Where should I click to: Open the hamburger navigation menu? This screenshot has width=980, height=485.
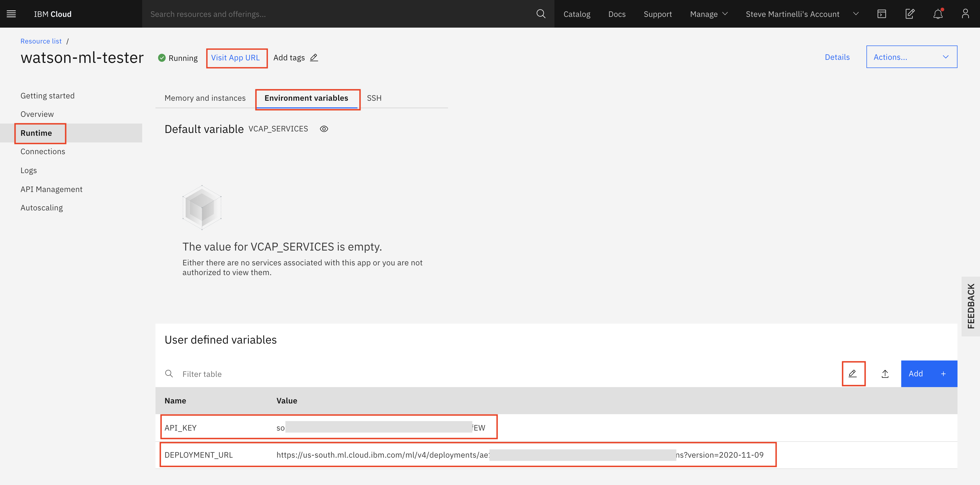click(x=12, y=14)
